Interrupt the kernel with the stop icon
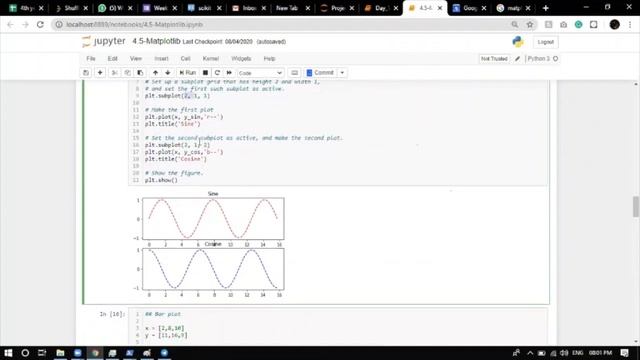 pos(205,73)
